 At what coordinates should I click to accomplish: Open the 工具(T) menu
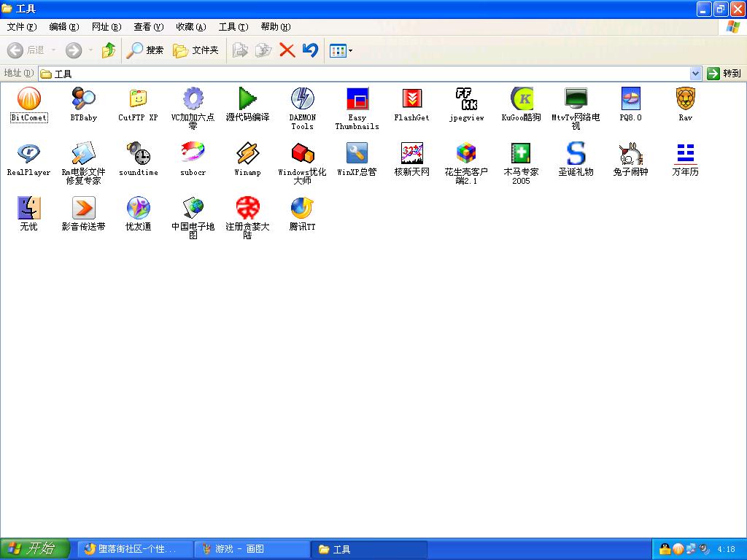tap(233, 27)
